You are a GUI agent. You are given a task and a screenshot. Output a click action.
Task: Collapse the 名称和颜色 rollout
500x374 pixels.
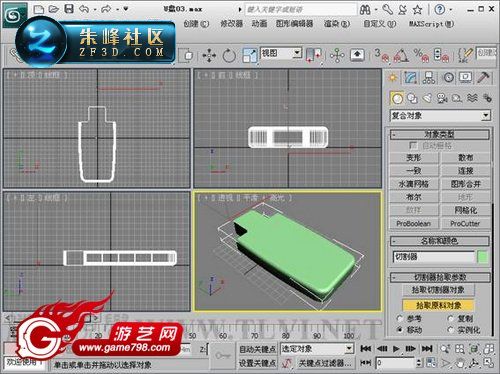point(440,241)
